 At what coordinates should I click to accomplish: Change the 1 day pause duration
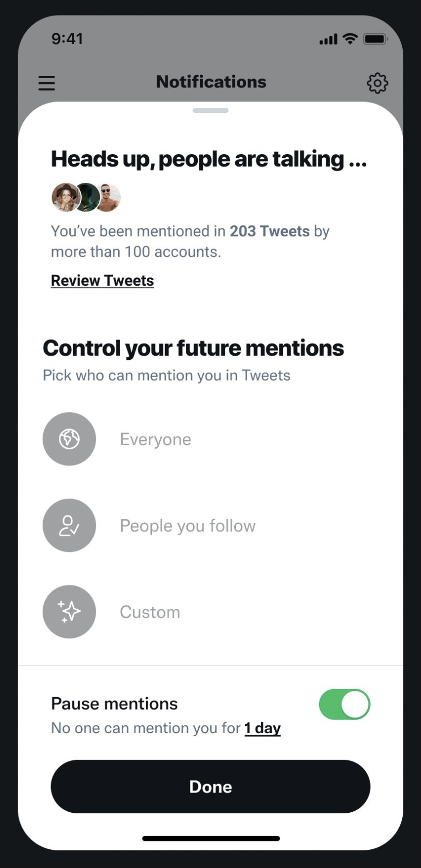click(263, 728)
